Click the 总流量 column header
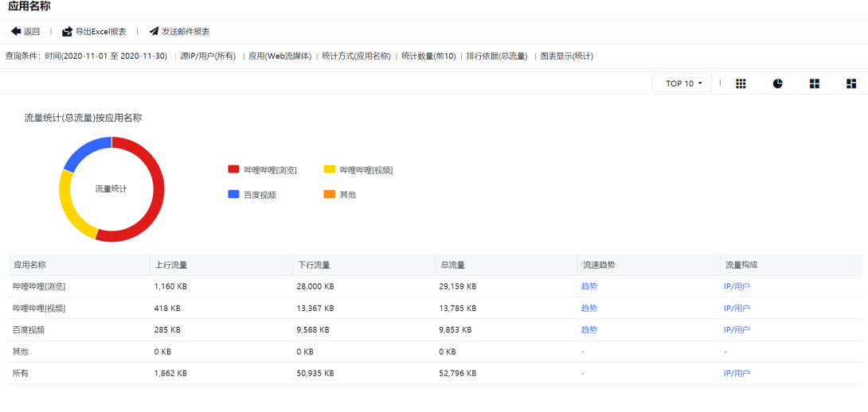Image resolution: width=868 pixels, height=412 pixels. pyautogui.click(x=452, y=265)
